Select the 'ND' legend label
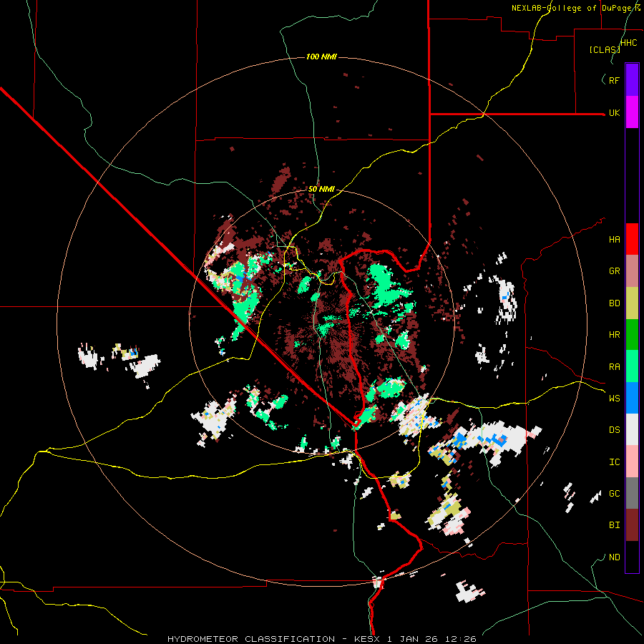Screen dimensions: 644x644 point(614,557)
